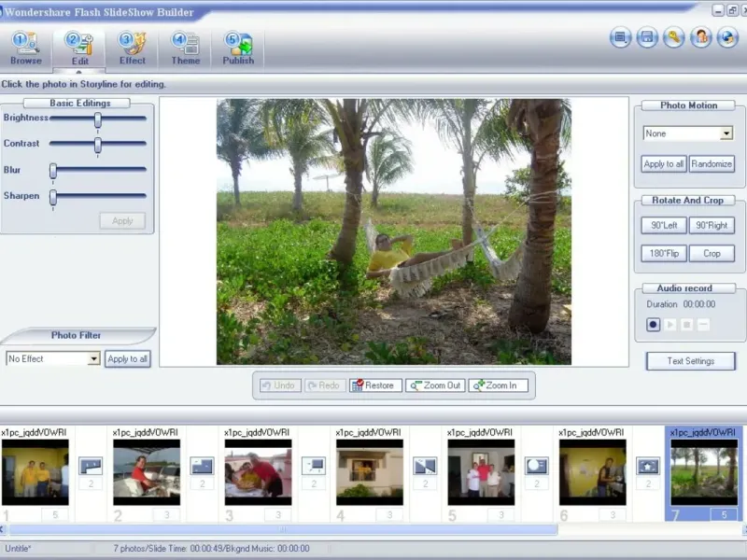This screenshot has width=747, height=560.
Task: Click the 90° Left rotate button
Action: coord(663,225)
